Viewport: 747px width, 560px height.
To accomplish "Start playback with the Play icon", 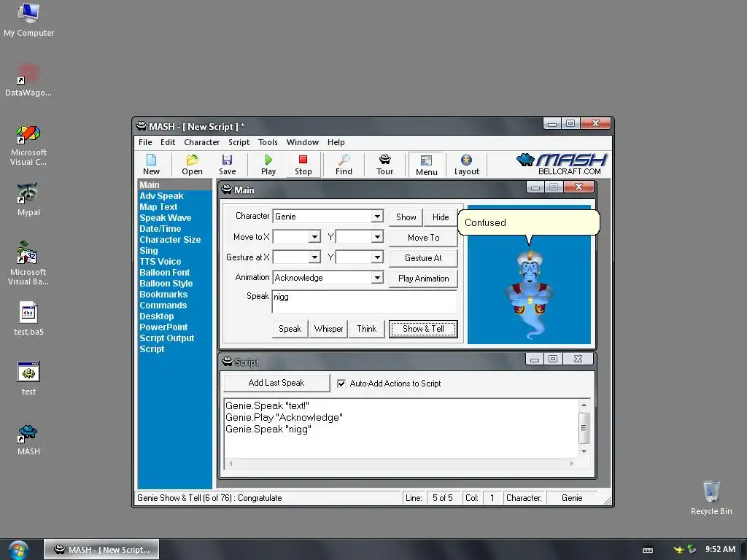I will [268, 165].
